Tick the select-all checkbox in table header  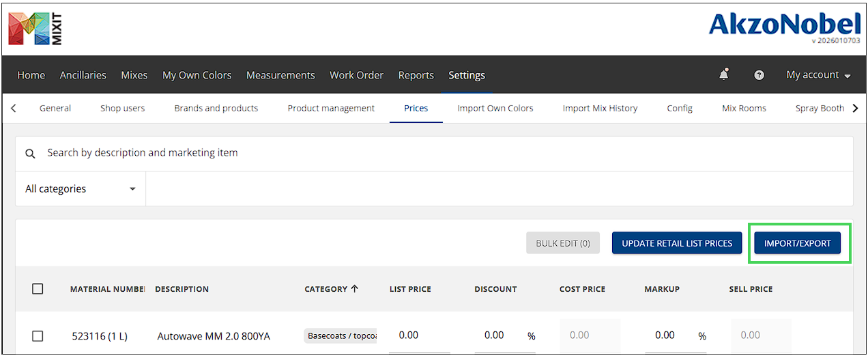[x=38, y=289]
